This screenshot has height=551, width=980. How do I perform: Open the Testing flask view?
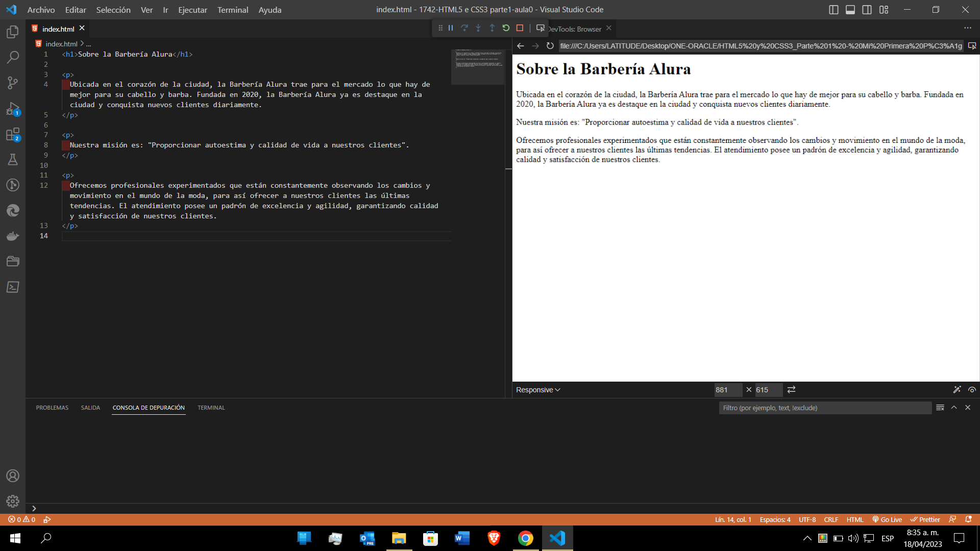tap(13, 160)
